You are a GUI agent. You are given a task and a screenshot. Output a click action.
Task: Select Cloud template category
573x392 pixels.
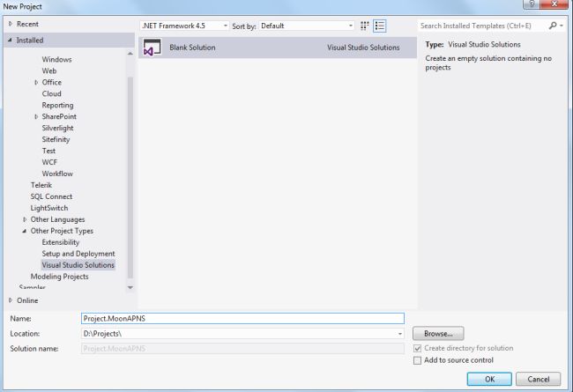(x=51, y=93)
